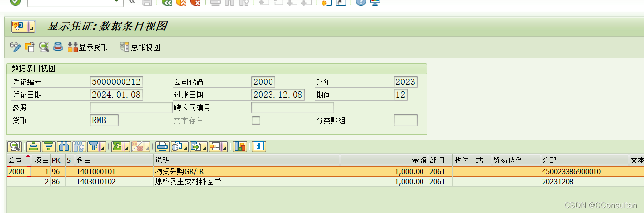Click the 显示货币 button
Image resolution: width=644 pixels, height=213 pixels.
(x=88, y=47)
